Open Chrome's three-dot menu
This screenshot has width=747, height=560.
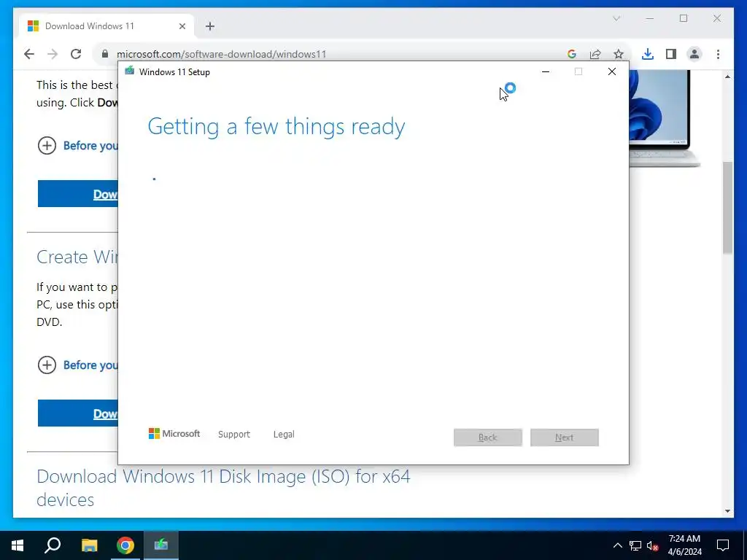tap(718, 54)
